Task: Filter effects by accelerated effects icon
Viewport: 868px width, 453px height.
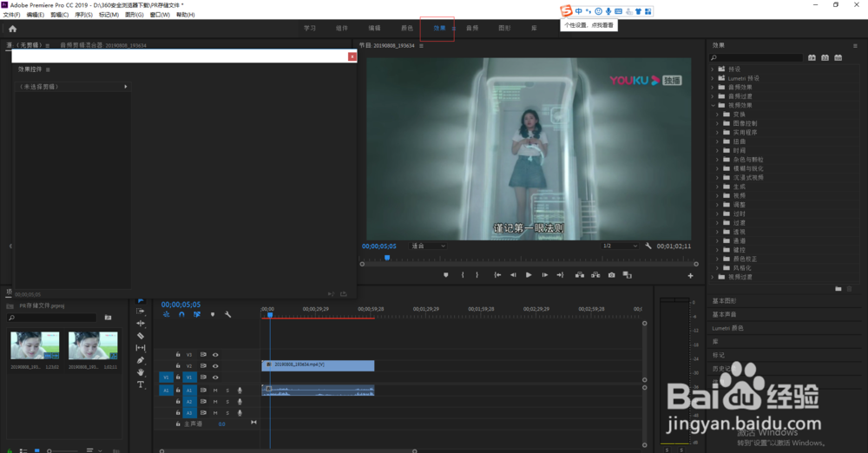Action: pyautogui.click(x=812, y=57)
